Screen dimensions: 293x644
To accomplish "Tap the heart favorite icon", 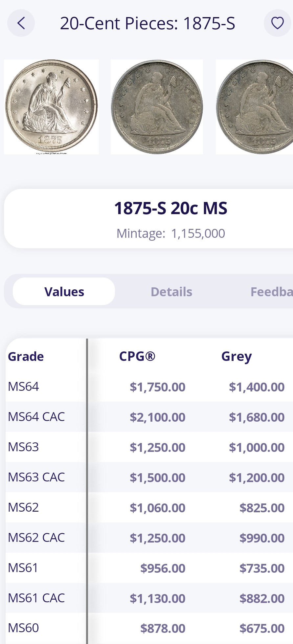I will point(277,23).
